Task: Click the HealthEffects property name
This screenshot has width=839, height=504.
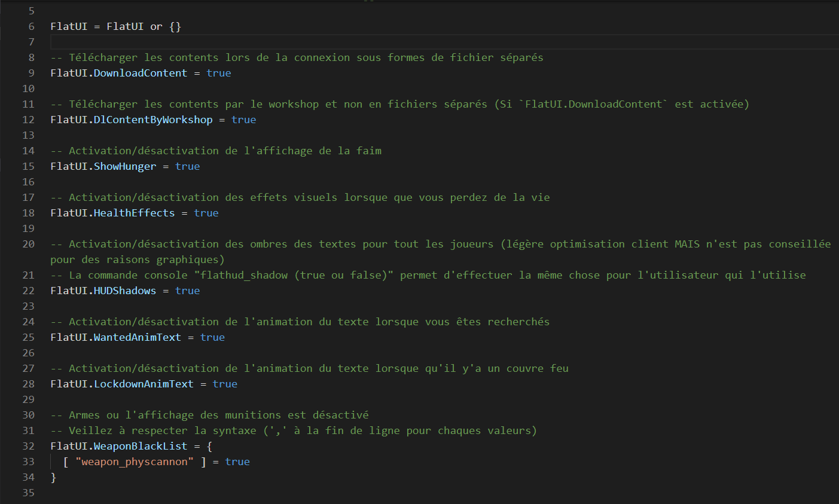Action: pyautogui.click(x=135, y=213)
